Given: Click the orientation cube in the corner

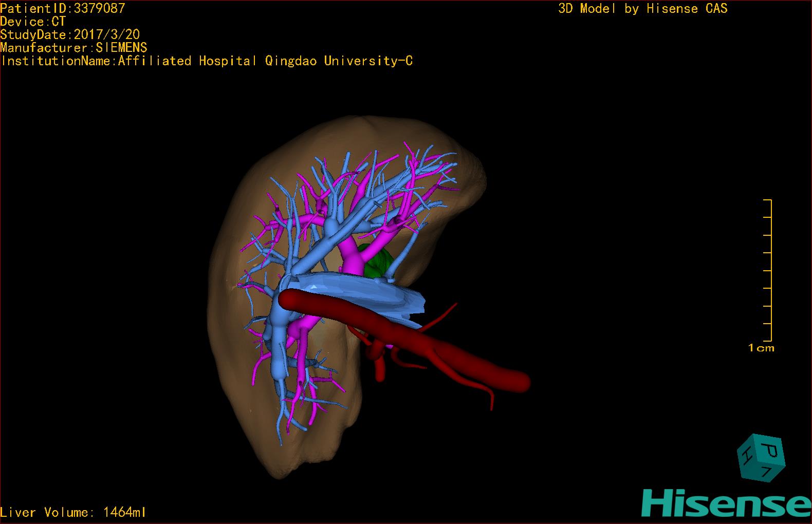Looking at the screenshot, I should pyautogui.click(x=761, y=458).
